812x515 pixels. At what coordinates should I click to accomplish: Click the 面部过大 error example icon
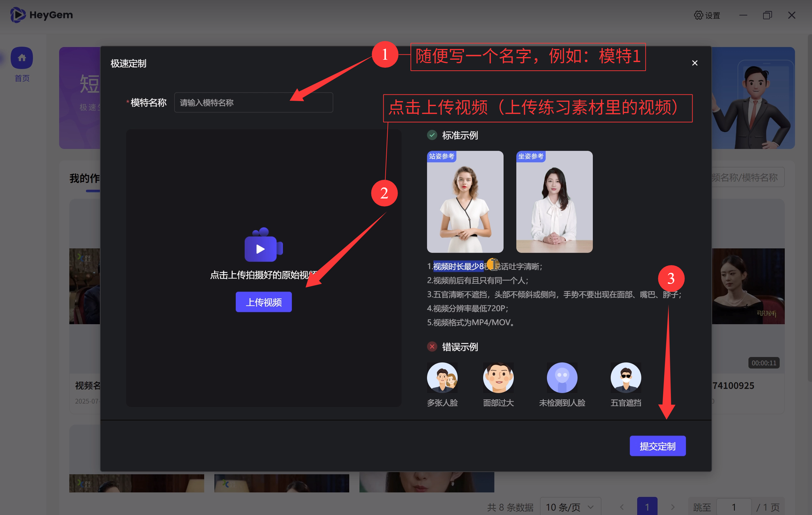tap(498, 378)
